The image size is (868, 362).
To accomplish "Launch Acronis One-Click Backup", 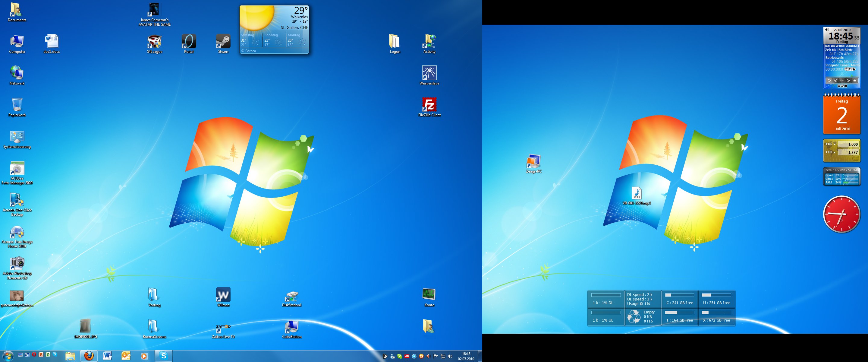I will (17, 205).
